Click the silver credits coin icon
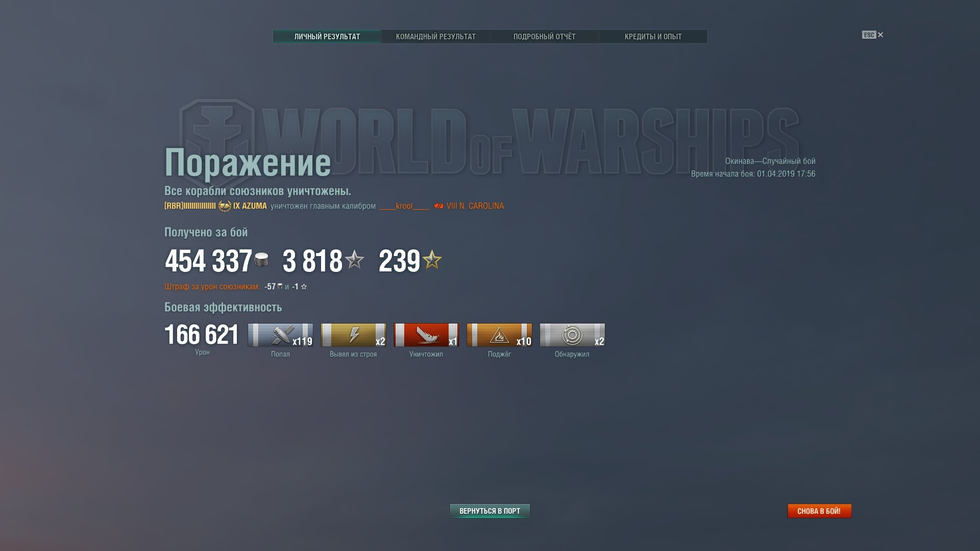 coord(261,260)
